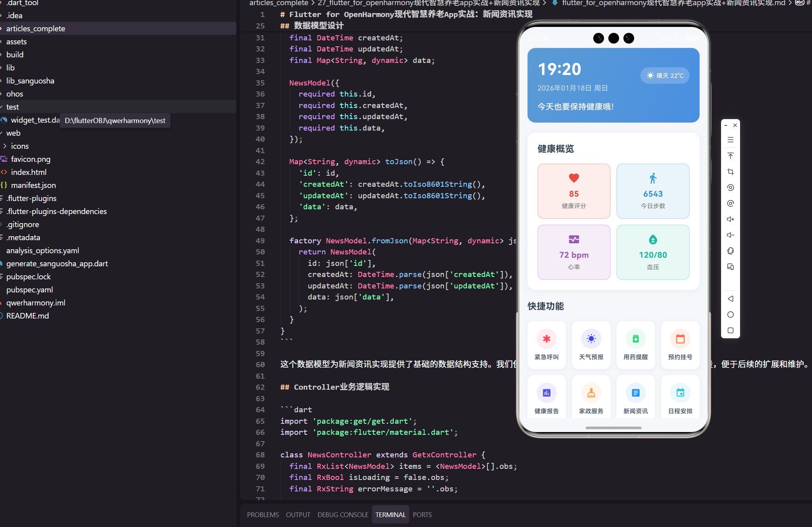Open README.md file in the explorer

pos(28,316)
